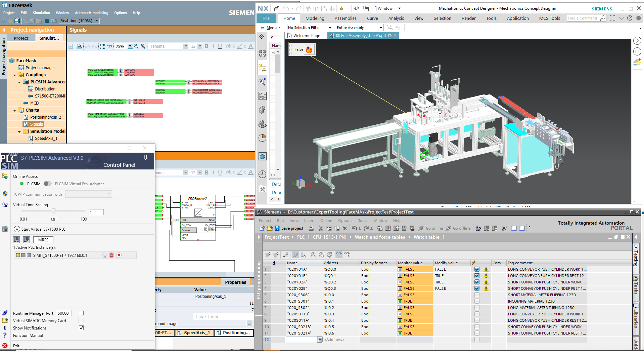Click the Go online icon in TIA Portal
644x351 pixels.
tap(421, 228)
